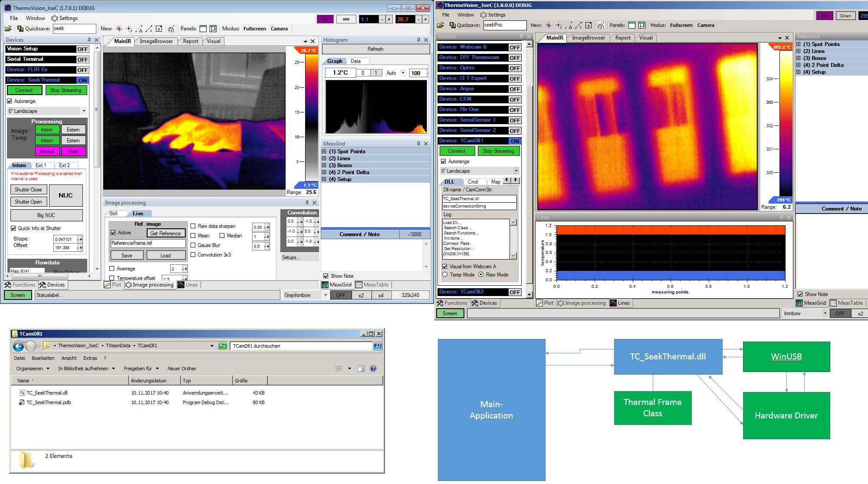868x484 pixels.
Task: Click the open folder icon in the left toolbar
Action: click(x=8, y=29)
